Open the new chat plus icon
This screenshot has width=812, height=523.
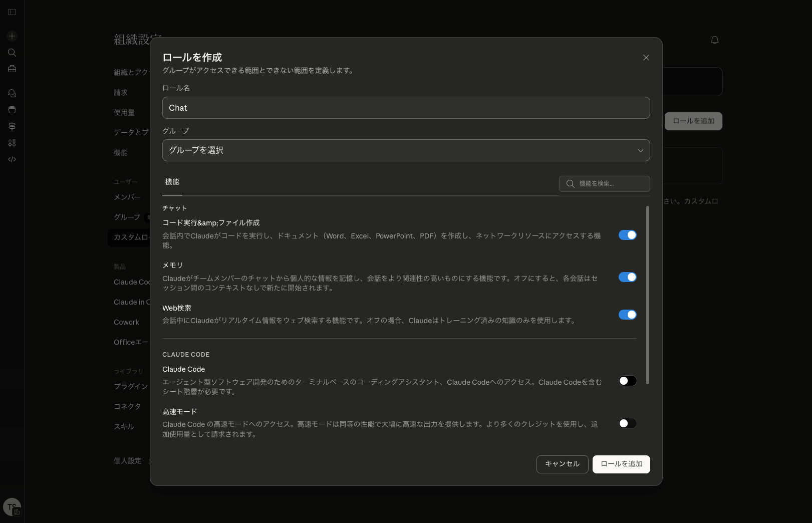12,36
